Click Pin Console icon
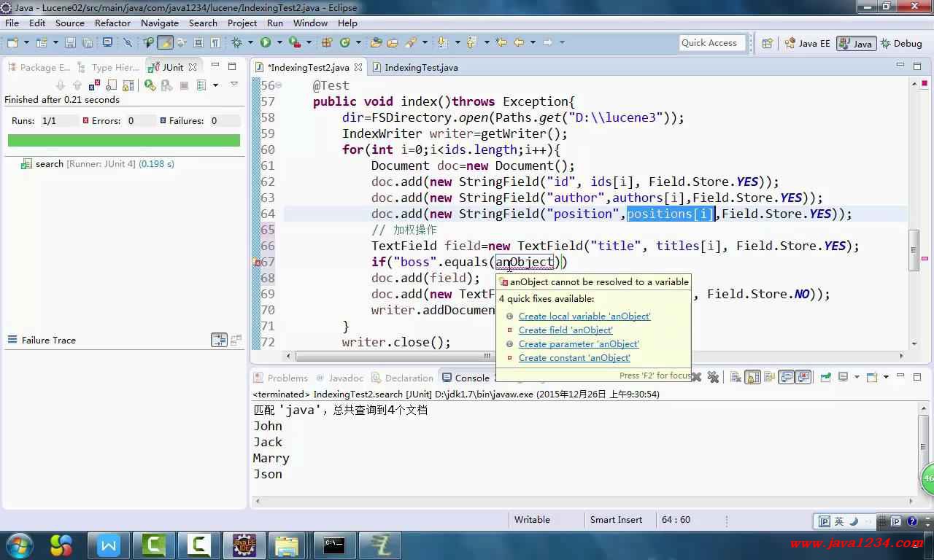Image resolution: width=934 pixels, height=560 pixels. 825,377
